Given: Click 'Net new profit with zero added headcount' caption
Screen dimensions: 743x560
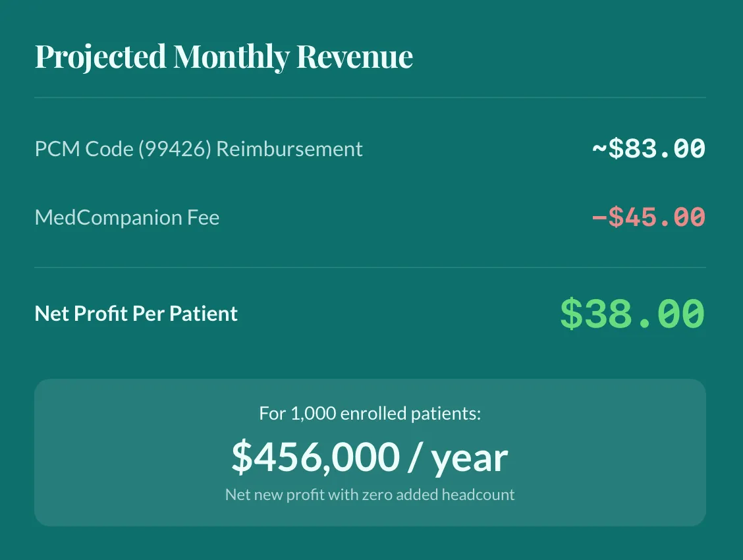Looking at the screenshot, I should click(370, 494).
